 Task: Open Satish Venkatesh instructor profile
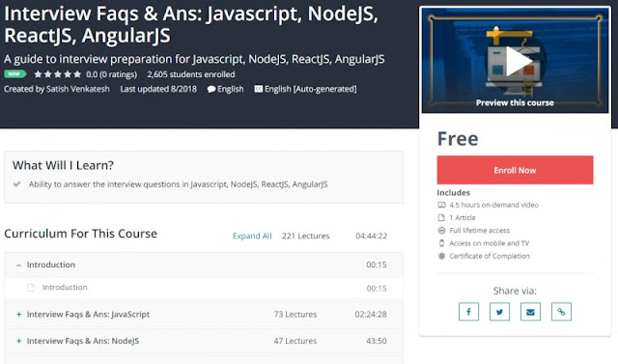point(78,89)
